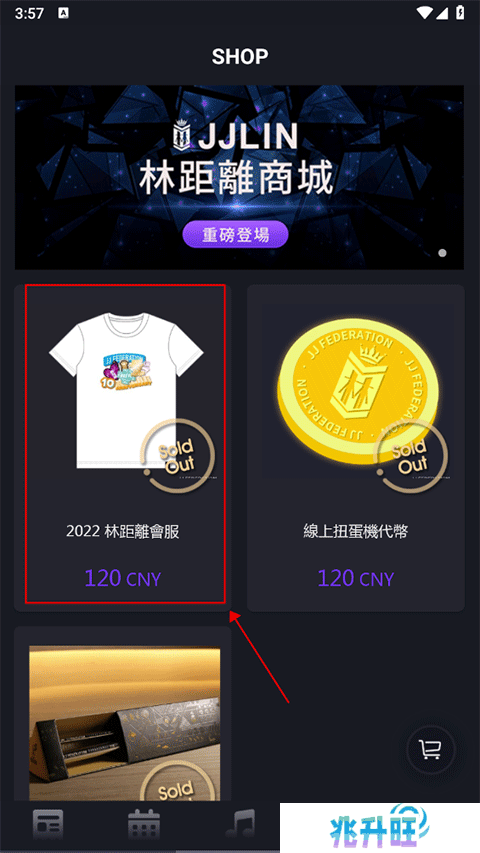The width and height of the screenshot is (480, 853).
Task: Open the boxed set product image
Action: pos(125,724)
